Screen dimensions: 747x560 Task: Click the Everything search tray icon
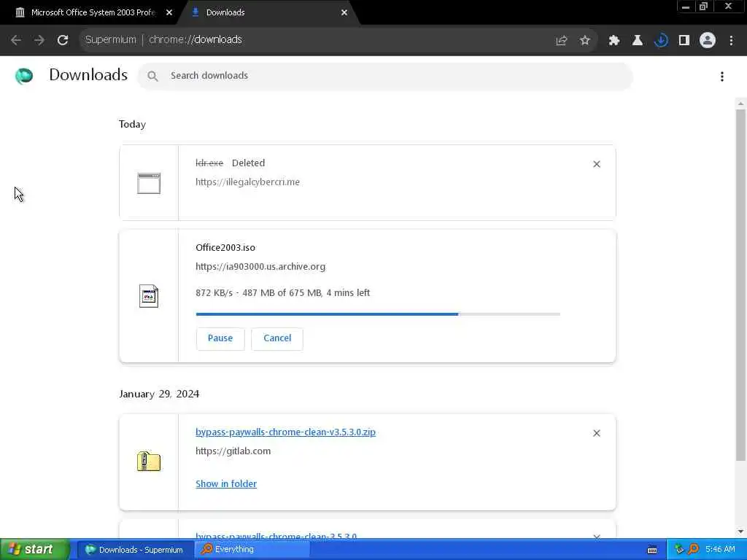[x=693, y=550]
